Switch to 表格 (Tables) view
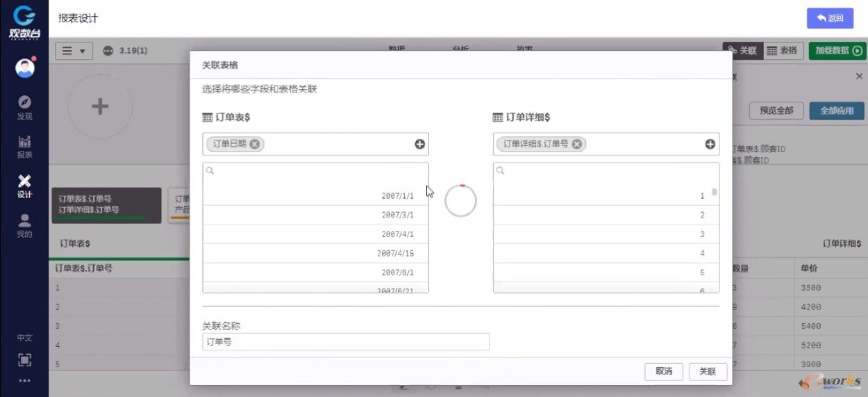The image size is (868, 397). pyautogui.click(x=783, y=51)
